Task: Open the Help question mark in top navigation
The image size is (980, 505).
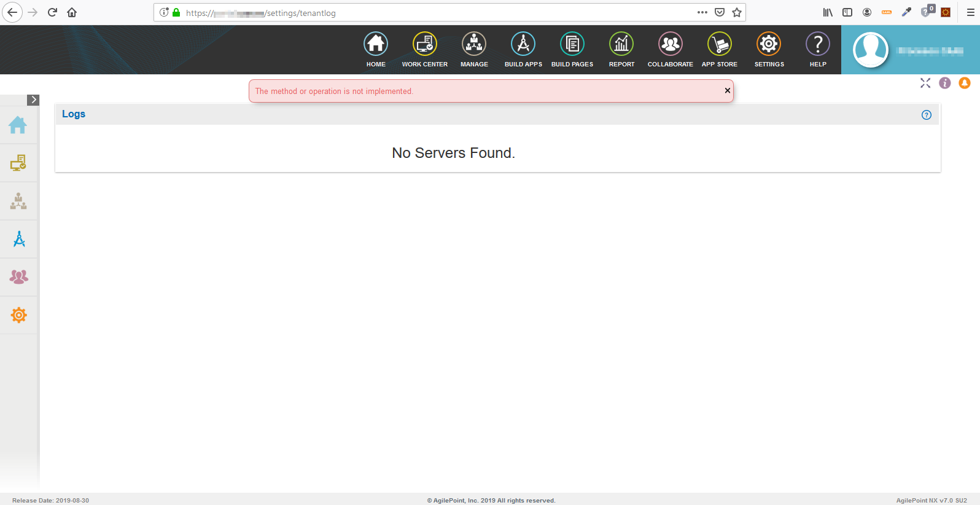Action: click(x=818, y=44)
